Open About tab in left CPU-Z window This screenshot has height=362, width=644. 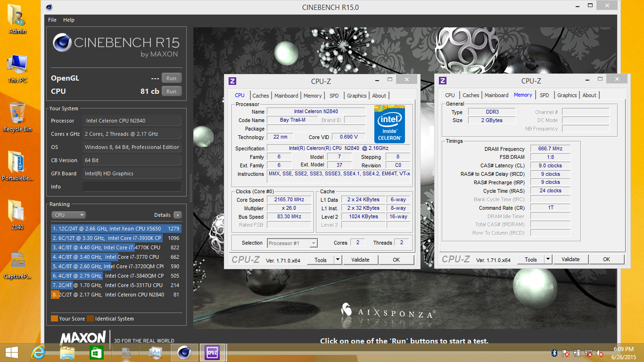379,96
